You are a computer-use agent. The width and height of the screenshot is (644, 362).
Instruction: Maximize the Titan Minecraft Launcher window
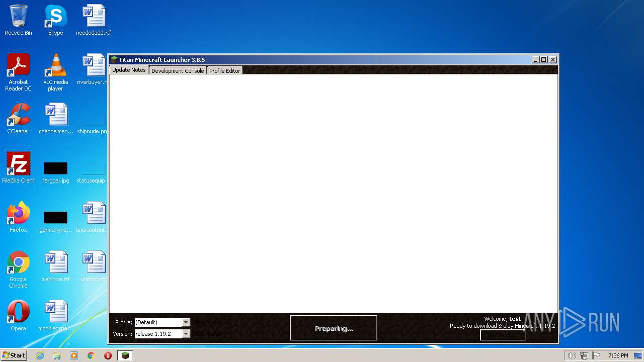(x=544, y=60)
